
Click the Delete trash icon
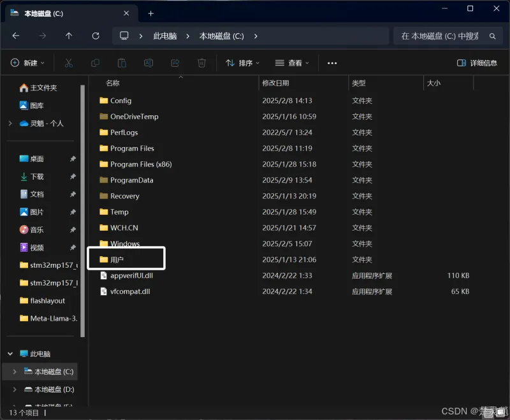[201, 63]
